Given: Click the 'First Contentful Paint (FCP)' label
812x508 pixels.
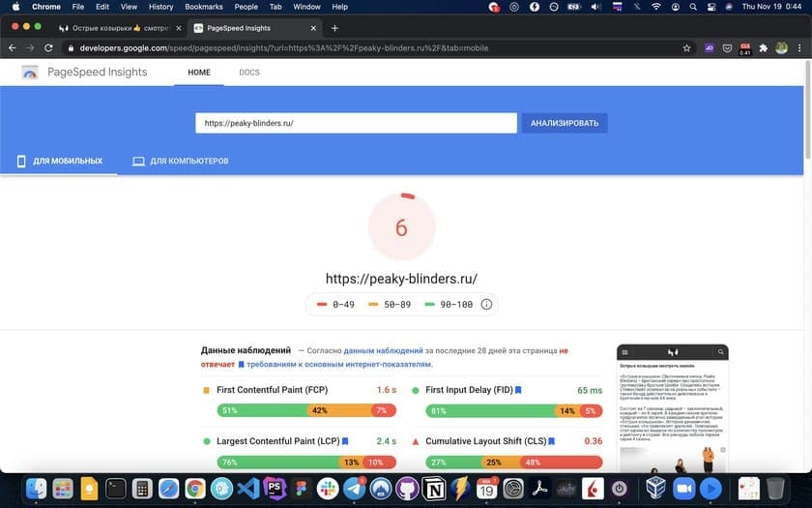Looking at the screenshot, I should (x=272, y=390).
